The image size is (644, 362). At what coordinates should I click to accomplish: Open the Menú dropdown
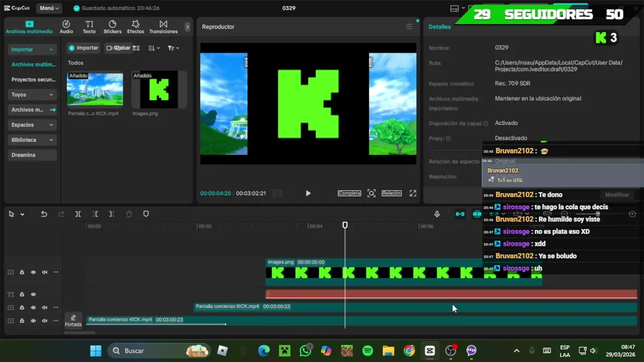pyautogui.click(x=49, y=8)
